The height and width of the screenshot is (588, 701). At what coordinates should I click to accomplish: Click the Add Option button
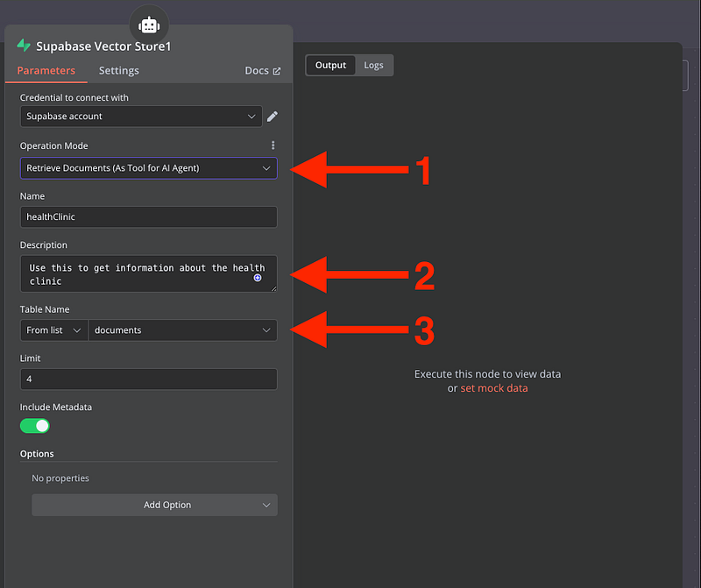tap(154, 505)
